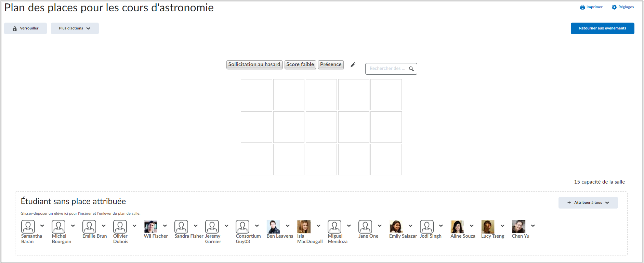Select Jeremy Garnier's avatar icon
This screenshot has width=644, height=263.
tap(212, 227)
